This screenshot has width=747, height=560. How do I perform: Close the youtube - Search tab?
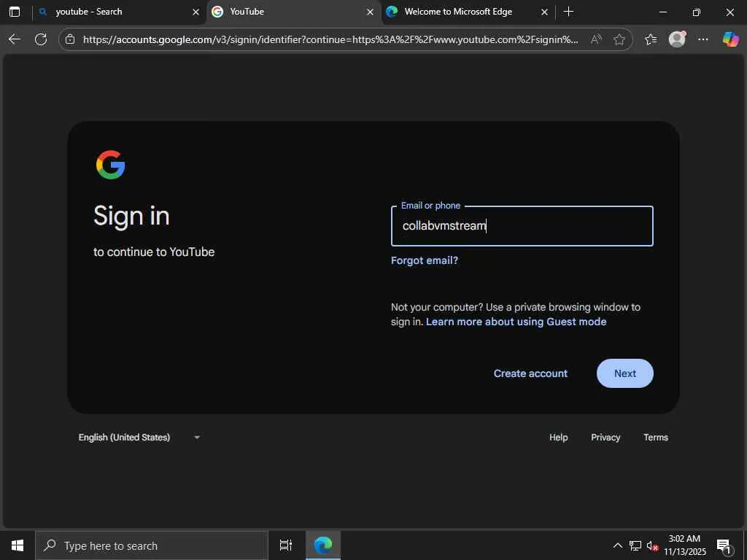point(196,12)
